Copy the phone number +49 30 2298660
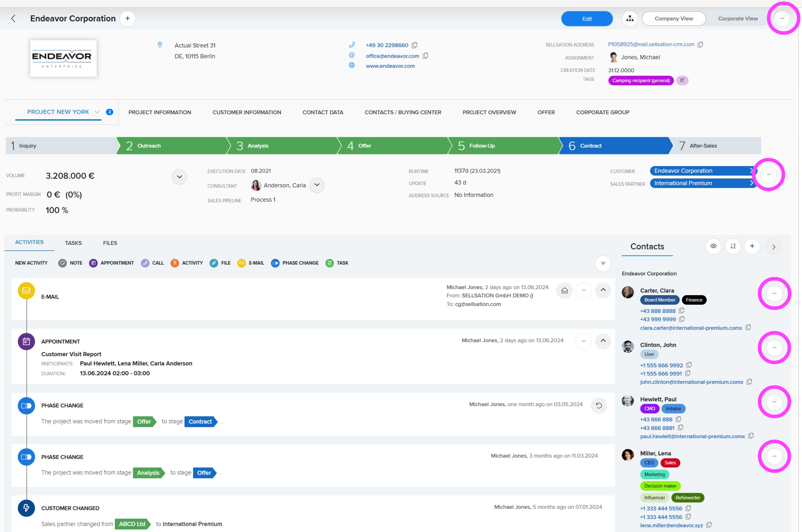 [x=414, y=45]
